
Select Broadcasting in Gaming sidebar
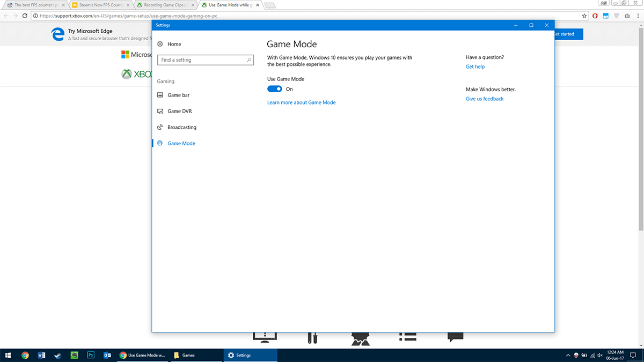tap(182, 127)
